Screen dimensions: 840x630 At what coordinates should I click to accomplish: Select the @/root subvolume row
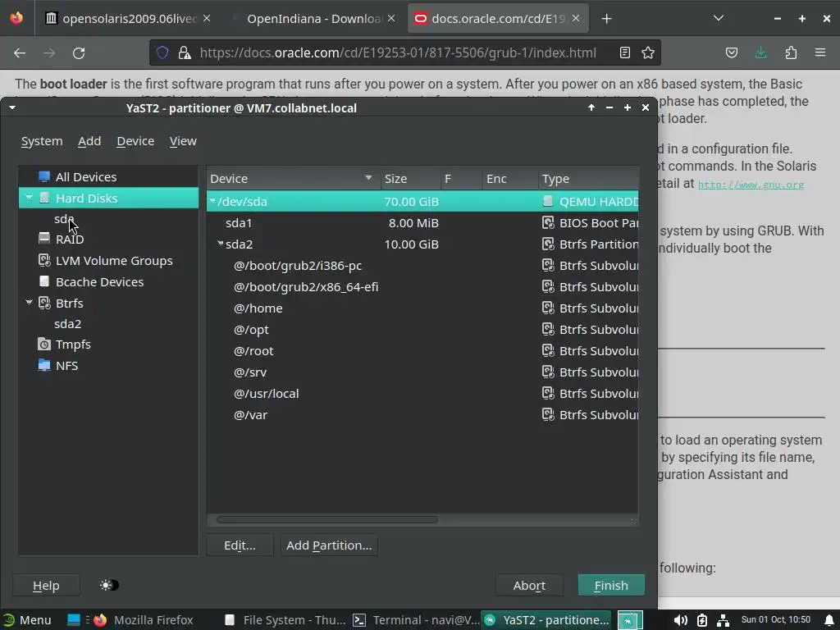(422, 351)
